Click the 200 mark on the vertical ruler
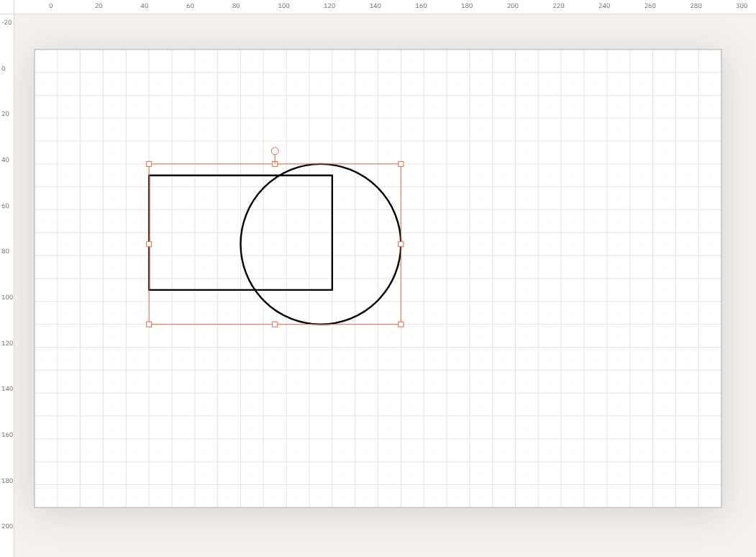Viewport: 756px width, 557px height. 7,526
